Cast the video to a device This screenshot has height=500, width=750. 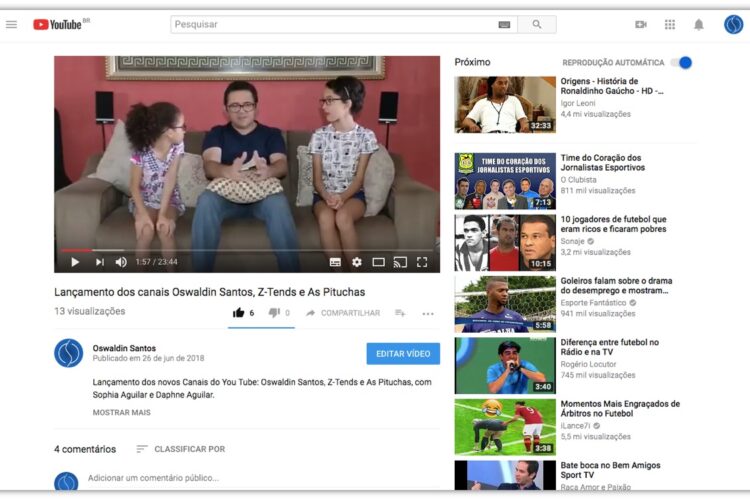(x=400, y=262)
